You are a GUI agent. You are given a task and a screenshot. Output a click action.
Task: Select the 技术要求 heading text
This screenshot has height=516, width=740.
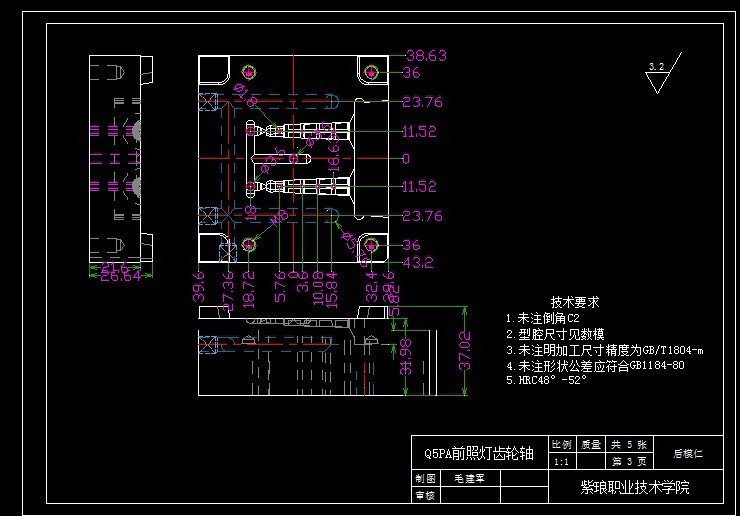[x=575, y=302]
